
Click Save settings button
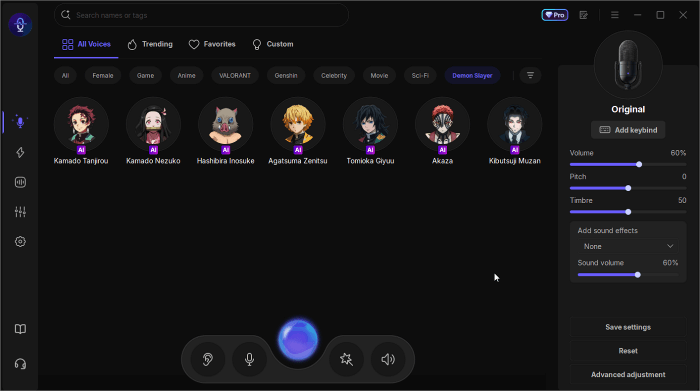pos(628,327)
